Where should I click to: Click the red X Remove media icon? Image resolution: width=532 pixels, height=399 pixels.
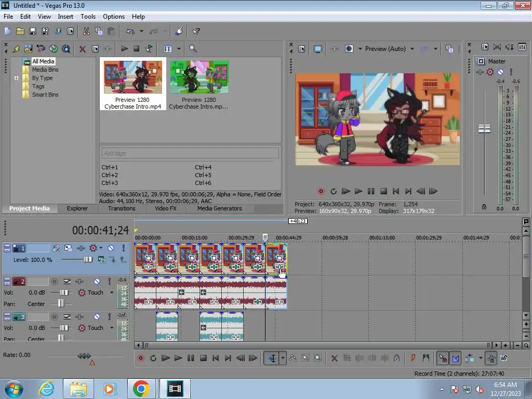point(82,49)
